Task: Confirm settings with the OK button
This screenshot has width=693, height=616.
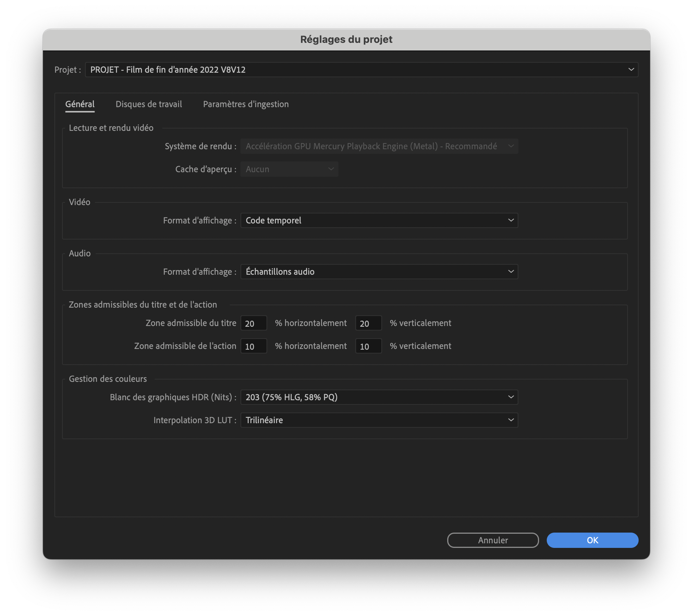Action: pos(592,540)
